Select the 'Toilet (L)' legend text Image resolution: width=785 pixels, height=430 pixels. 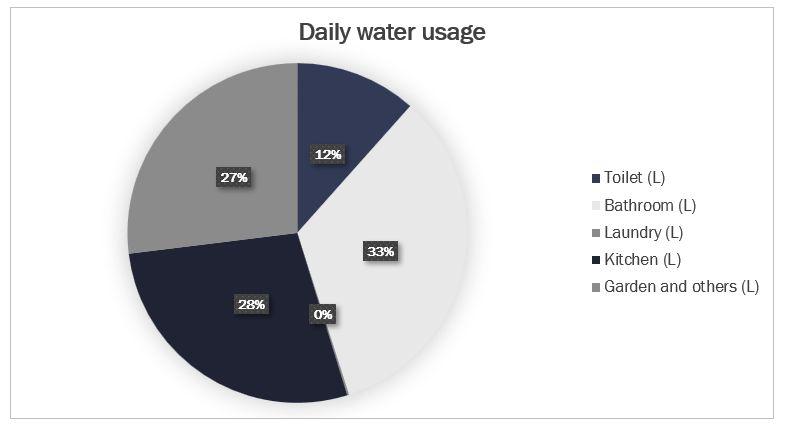[x=634, y=179]
